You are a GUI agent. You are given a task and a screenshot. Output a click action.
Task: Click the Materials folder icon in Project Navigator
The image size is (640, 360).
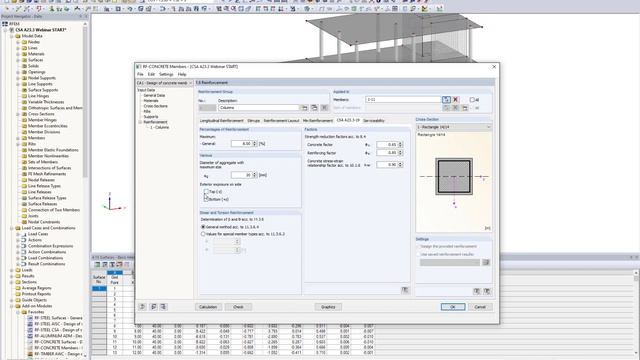[x=24, y=54]
